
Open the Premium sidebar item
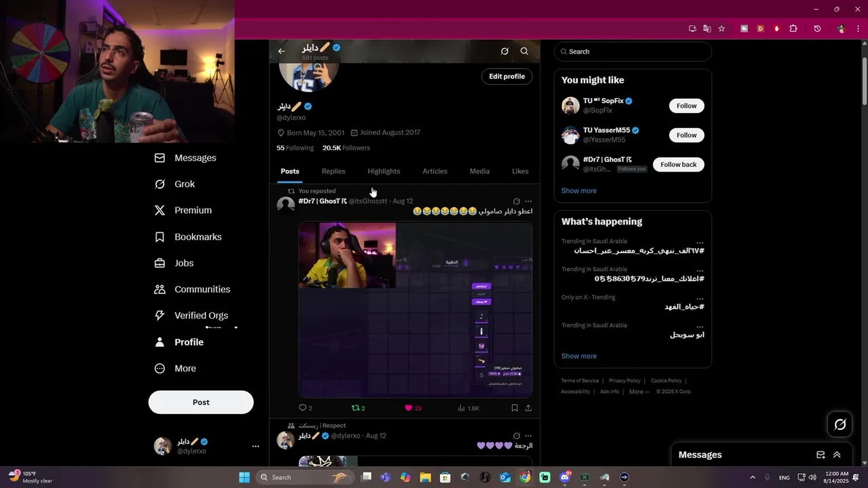(x=183, y=210)
